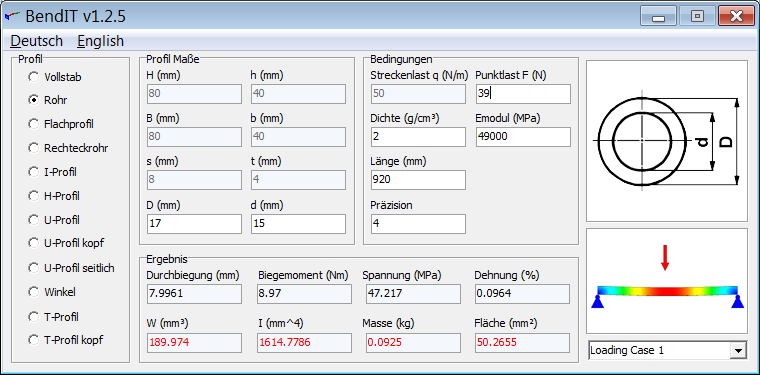Viewport: 760px width, 375px height.
Task: Click the Loading Case 1 combo box
Action: click(x=667, y=350)
